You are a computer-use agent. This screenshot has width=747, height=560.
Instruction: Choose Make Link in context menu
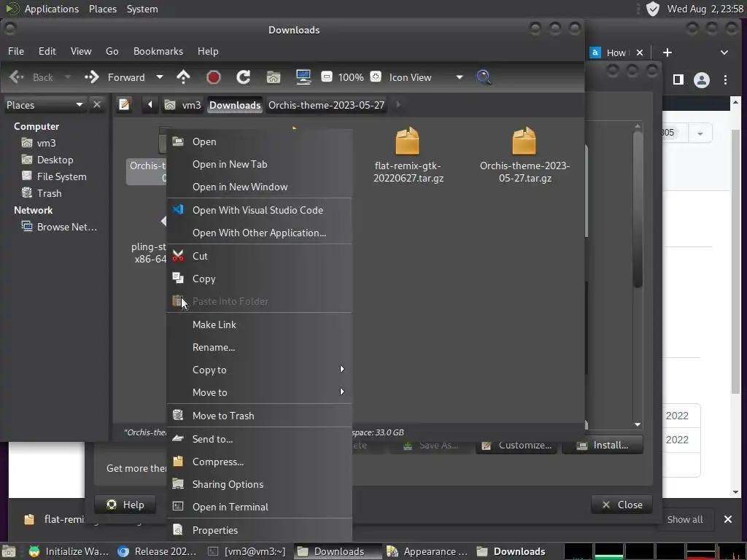259,324
